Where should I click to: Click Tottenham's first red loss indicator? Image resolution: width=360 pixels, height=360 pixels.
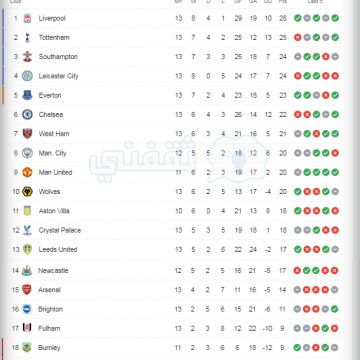click(298, 38)
